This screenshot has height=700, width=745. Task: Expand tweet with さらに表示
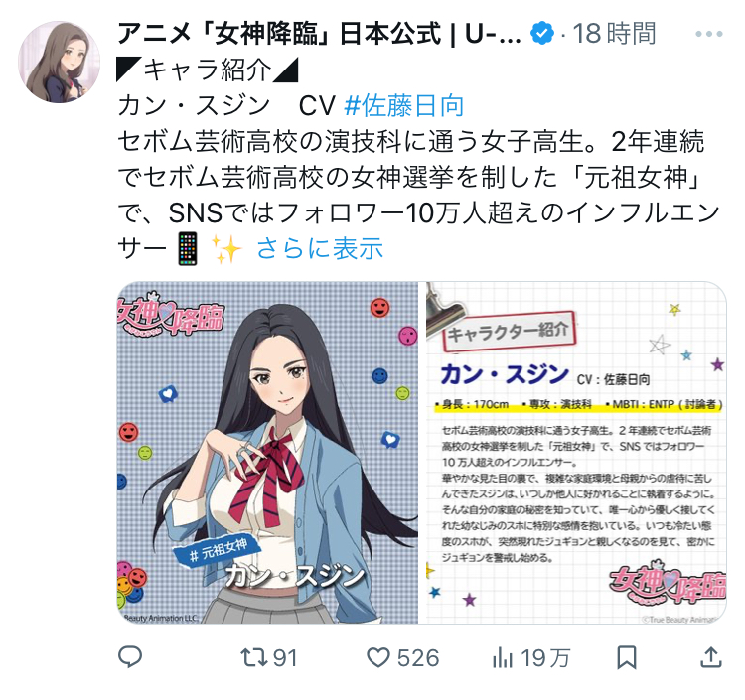pyautogui.click(x=320, y=248)
